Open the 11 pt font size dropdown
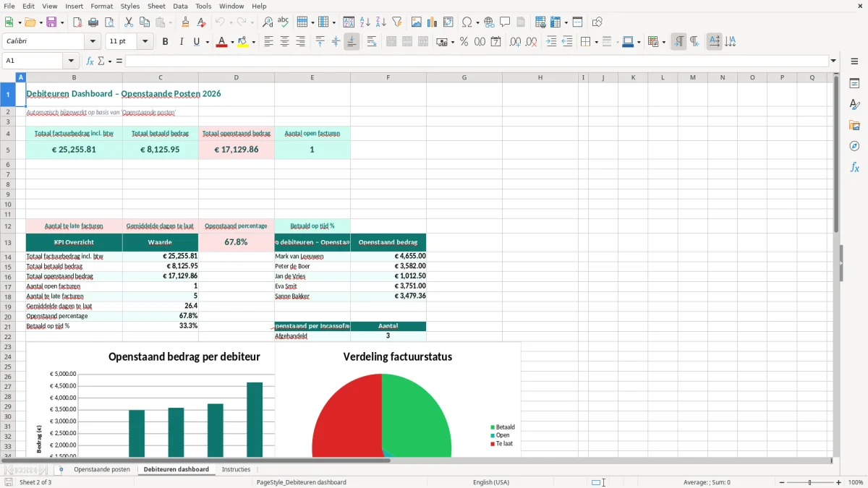The height and width of the screenshot is (488, 868). (x=145, y=42)
